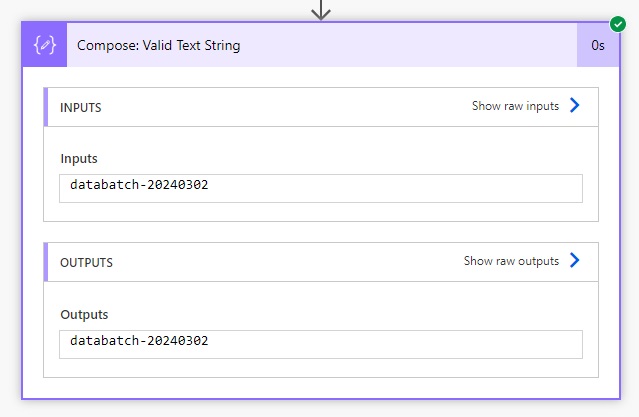Click the down arrow connector above the card

click(321, 9)
